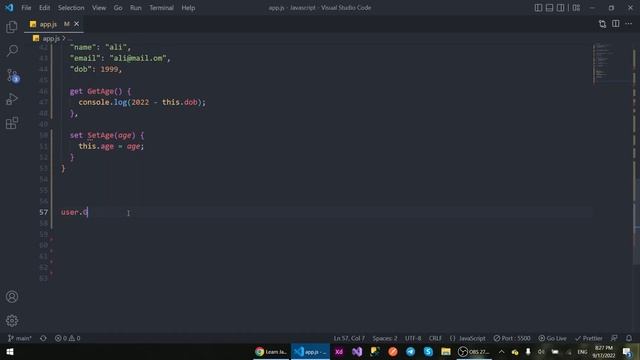Click line number 57 in the gutter

(x=44, y=212)
